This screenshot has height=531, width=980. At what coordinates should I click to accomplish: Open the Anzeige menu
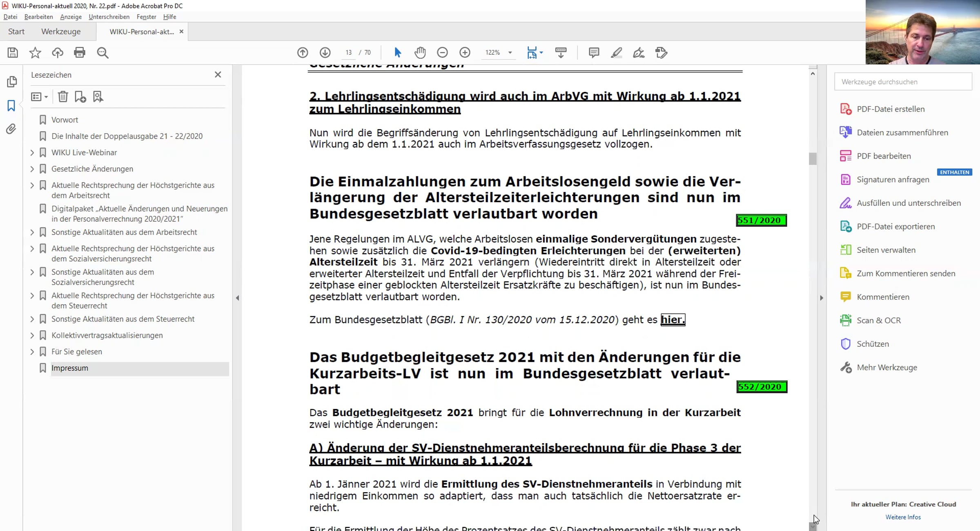pos(71,17)
